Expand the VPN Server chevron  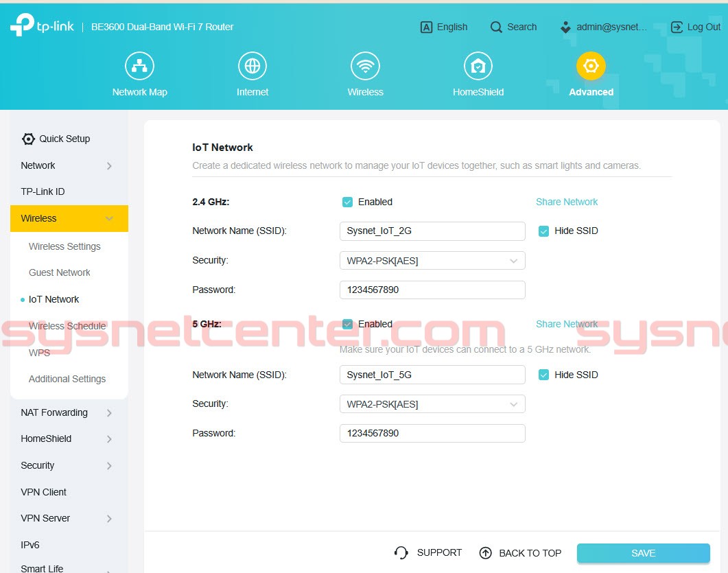click(109, 519)
